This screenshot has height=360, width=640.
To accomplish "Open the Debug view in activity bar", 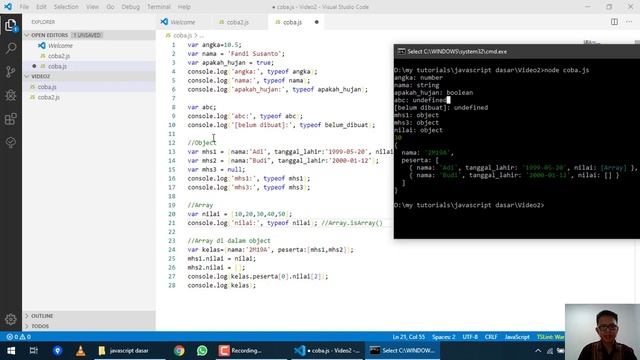I will click(11, 96).
